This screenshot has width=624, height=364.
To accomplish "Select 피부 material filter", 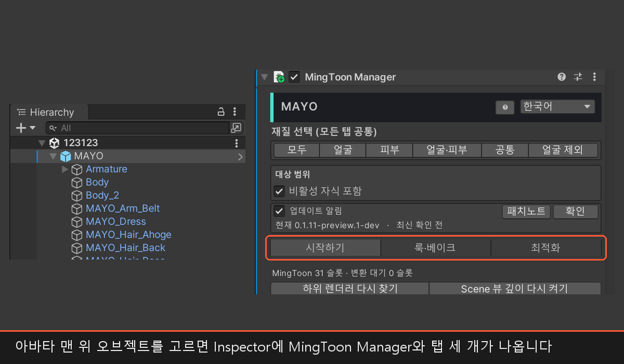I will [389, 150].
